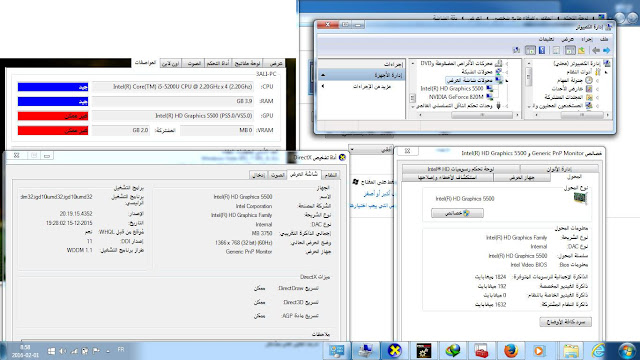Screen dimensions: 640x360
Task: Open Internet Download Manager on taskbar
Action: [x=453, y=351]
